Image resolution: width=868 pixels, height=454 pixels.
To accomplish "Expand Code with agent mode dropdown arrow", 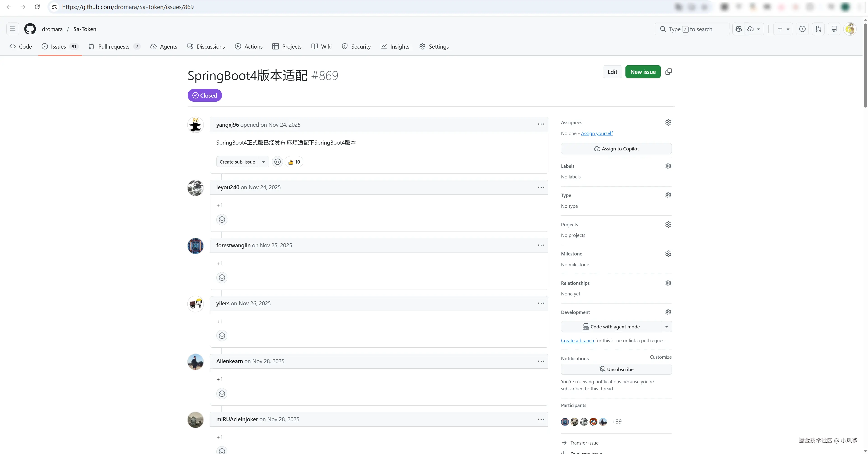I will click(x=666, y=327).
